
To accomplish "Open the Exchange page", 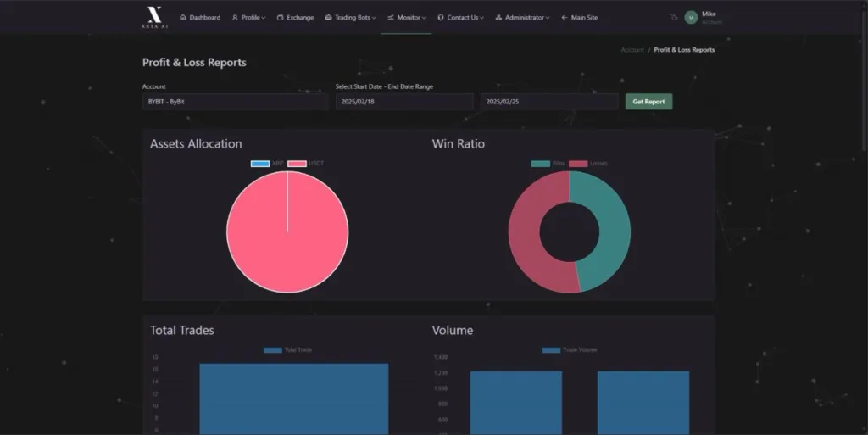I will click(295, 18).
